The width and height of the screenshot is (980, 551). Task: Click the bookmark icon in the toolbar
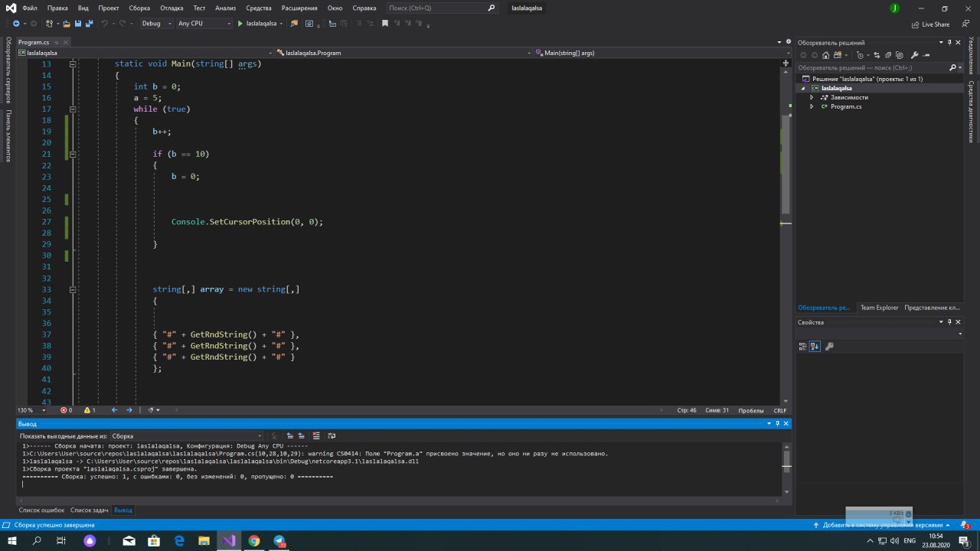pos(385,24)
